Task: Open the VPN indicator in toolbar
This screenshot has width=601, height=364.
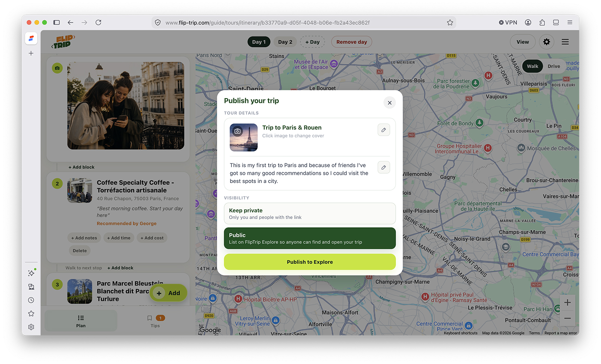Action: [x=508, y=22]
